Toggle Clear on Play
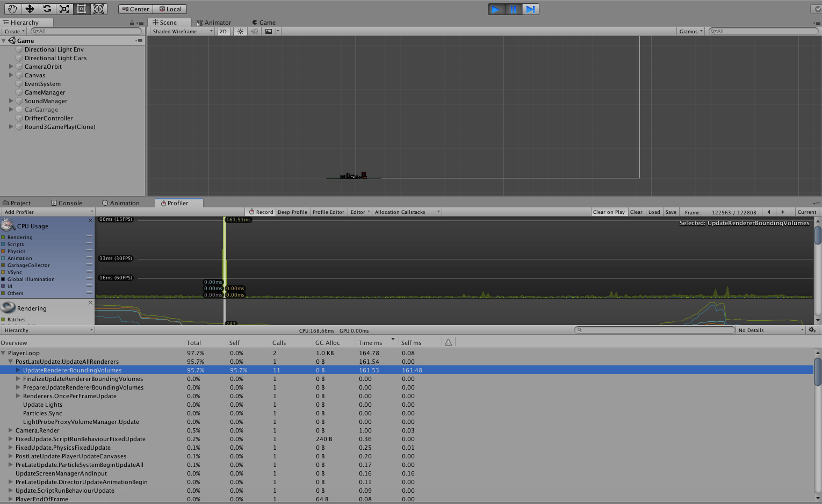 click(609, 212)
